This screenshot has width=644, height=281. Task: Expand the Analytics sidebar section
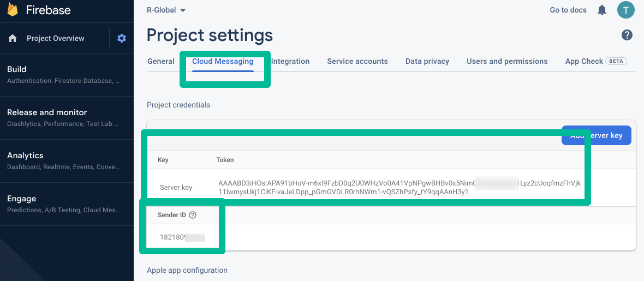[67, 161]
